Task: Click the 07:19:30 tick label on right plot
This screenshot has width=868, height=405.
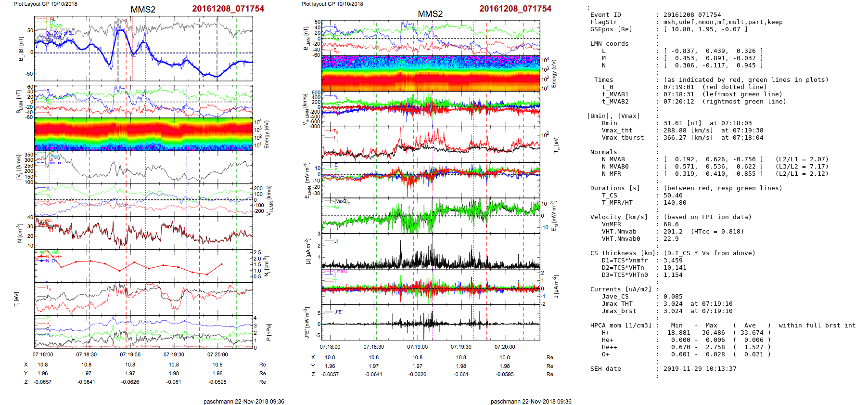Action: [461, 347]
